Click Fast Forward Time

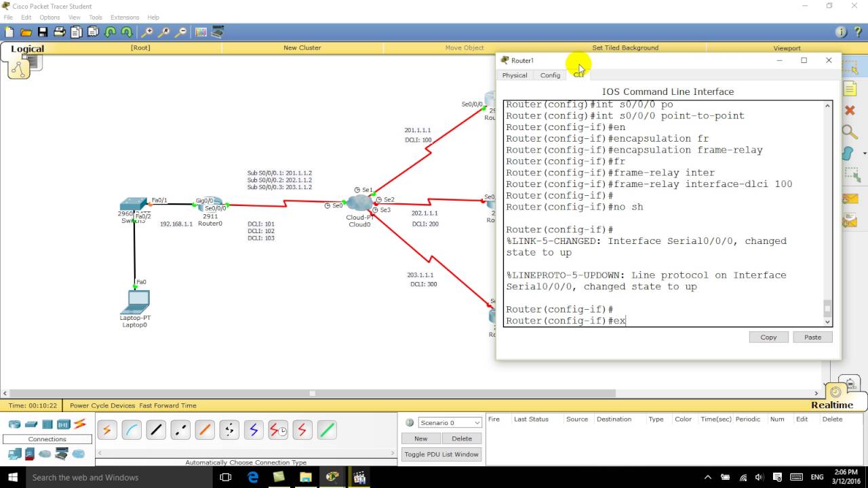(167, 405)
